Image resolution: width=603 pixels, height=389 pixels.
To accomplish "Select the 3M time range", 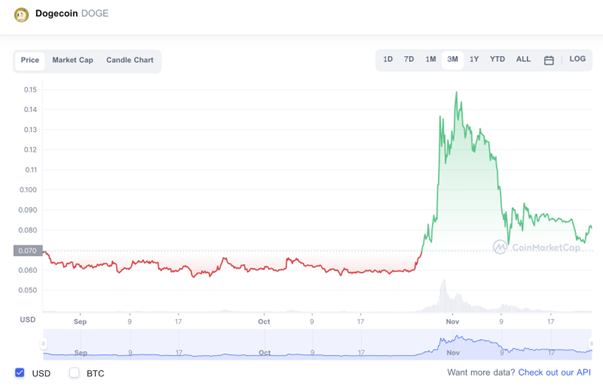I will point(453,60).
